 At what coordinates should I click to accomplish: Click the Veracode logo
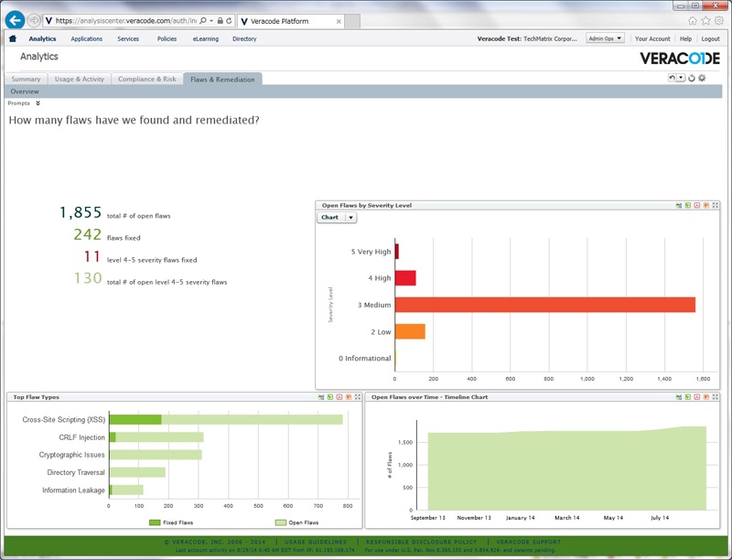point(680,59)
